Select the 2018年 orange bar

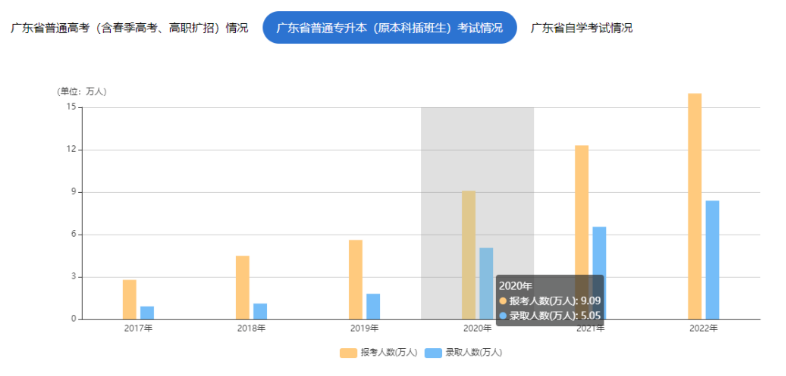pos(243,287)
